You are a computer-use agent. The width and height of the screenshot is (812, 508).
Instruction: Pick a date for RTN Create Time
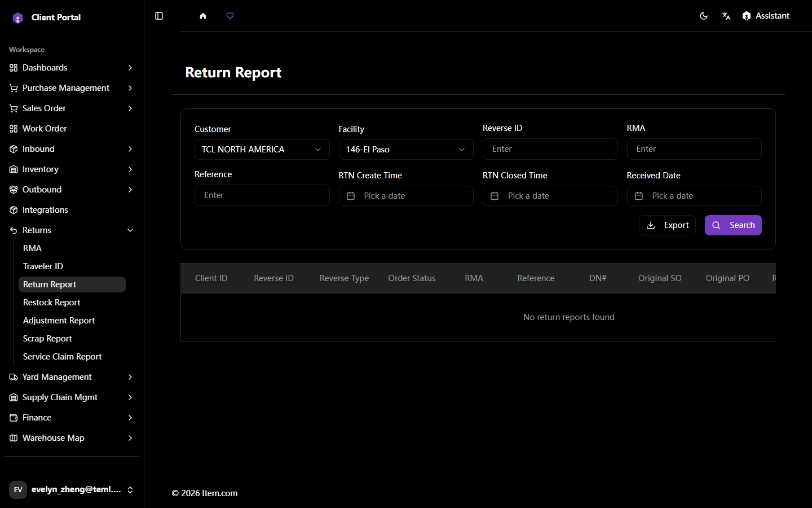(406, 196)
